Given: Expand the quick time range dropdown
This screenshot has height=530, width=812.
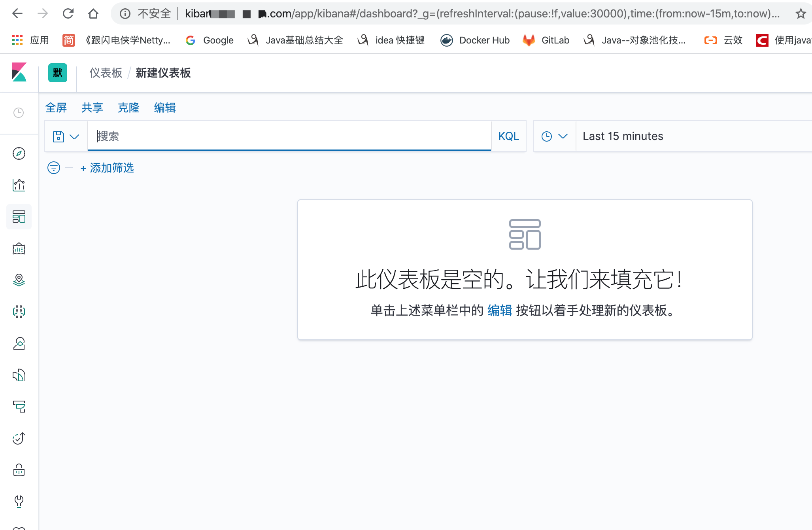Looking at the screenshot, I should [554, 136].
